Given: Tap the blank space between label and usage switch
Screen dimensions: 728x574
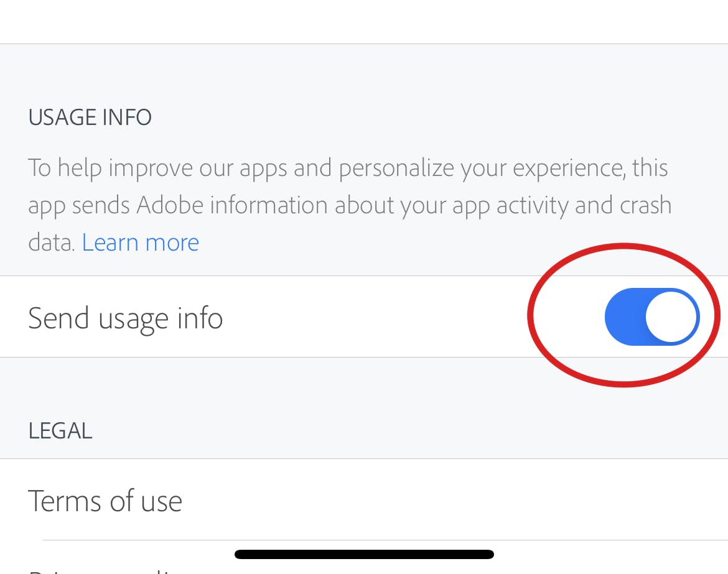Looking at the screenshot, I should pyautogui.click(x=373, y=317).
